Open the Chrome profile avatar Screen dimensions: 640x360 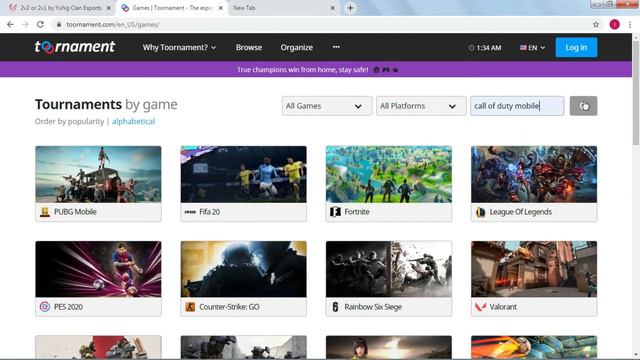tap(614, 24)
